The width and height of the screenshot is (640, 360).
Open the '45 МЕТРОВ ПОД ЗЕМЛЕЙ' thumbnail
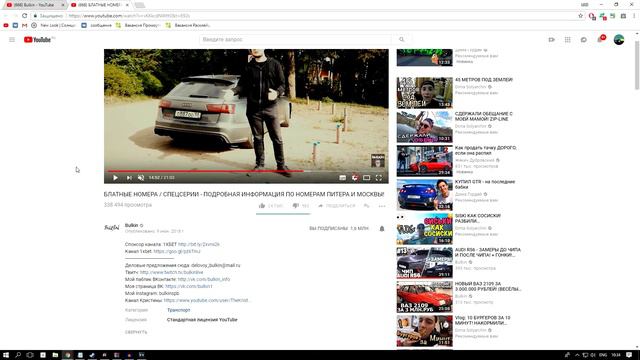[424, 93]
